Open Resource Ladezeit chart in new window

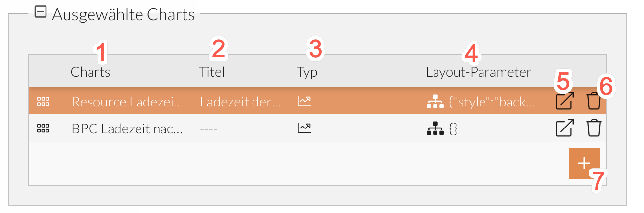(x=564, y=102)
